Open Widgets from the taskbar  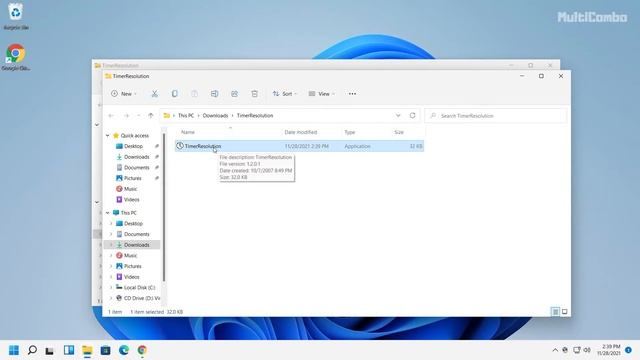pos(69,350)
